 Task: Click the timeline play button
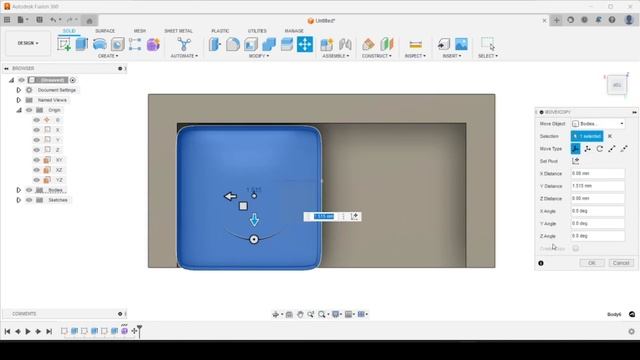28,331
